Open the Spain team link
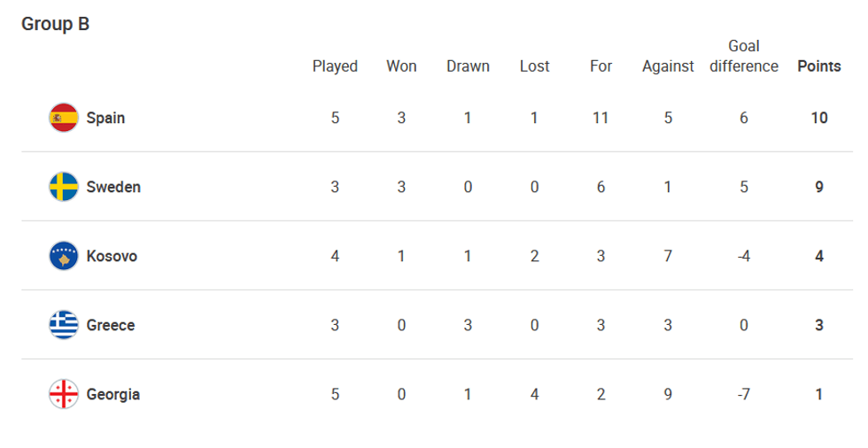The height and width of the screenshot is (448, 868). click(105, 118)
